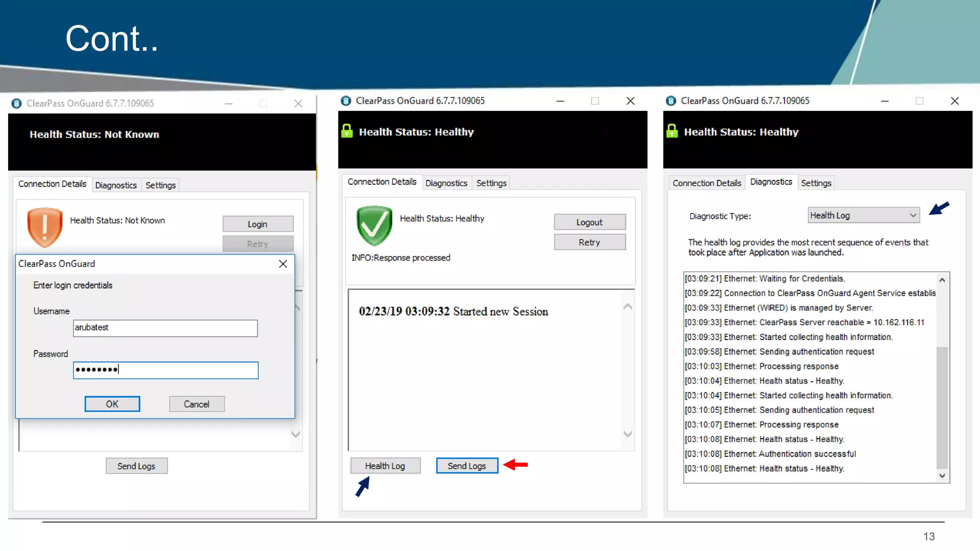Image resolution: width=980 pixels, height=551 pixels.
Task: Confirm credentials with OK button
Action: point(112,404)
